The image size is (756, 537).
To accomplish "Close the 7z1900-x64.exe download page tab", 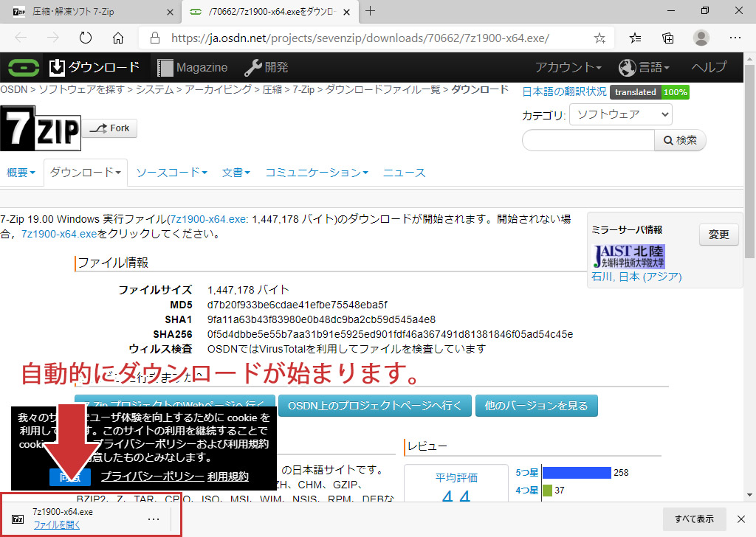I will point(347,12).
